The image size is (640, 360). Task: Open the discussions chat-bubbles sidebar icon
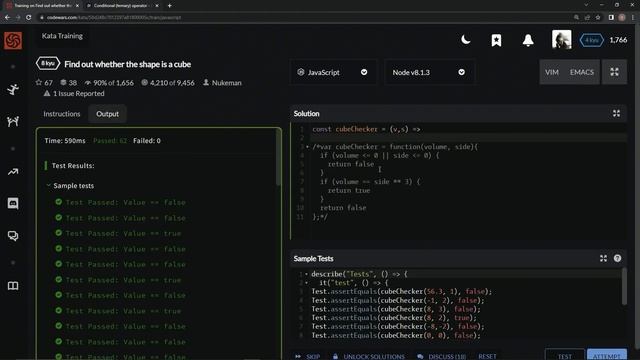[x=13, y=236]
